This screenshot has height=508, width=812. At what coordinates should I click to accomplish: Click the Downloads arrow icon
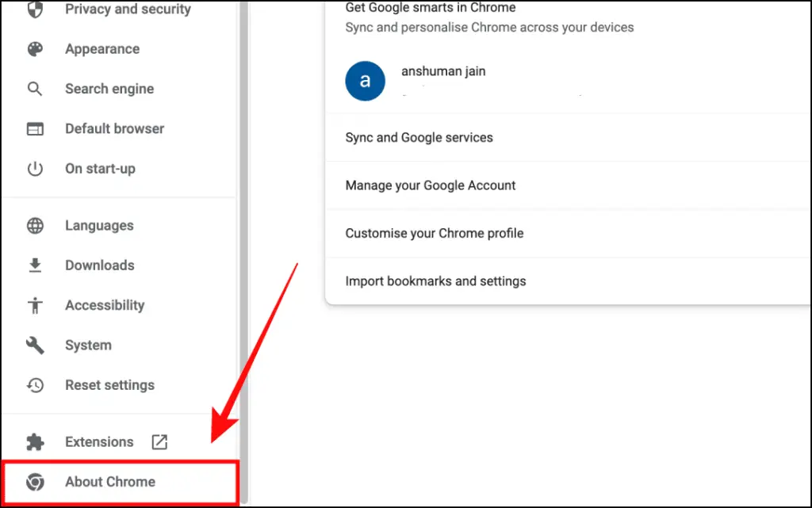click(35, 265)
